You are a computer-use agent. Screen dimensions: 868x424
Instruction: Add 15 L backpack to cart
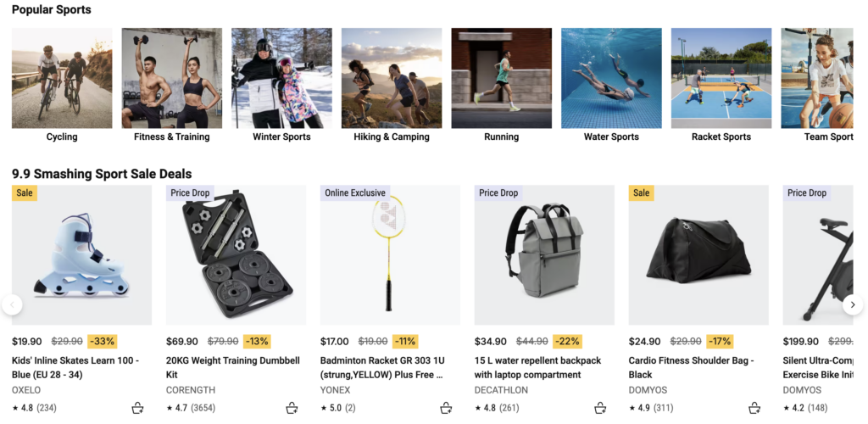pyautogui.click(x=601, y=408)
